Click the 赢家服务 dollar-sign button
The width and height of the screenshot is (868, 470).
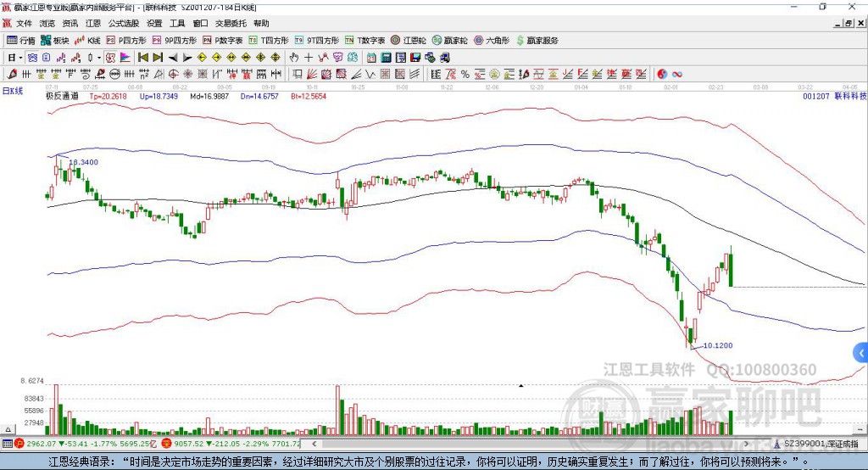pos(537,41)
